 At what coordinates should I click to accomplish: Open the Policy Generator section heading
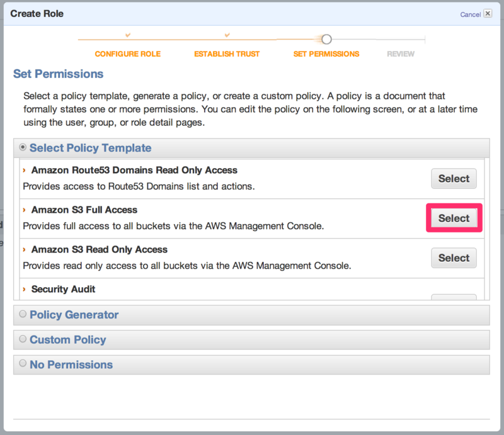pyautogui.click(x=74, y=315)
